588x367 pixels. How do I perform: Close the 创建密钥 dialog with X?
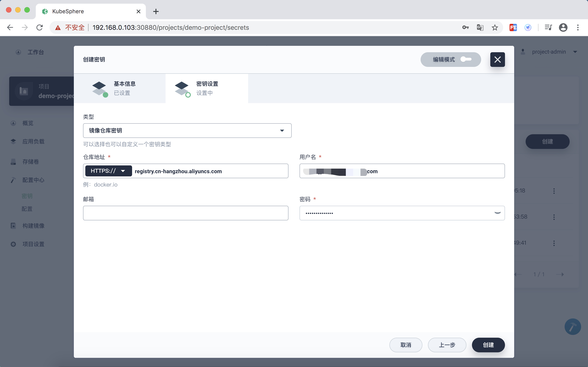pyautogui.click(x=497, y=60)
